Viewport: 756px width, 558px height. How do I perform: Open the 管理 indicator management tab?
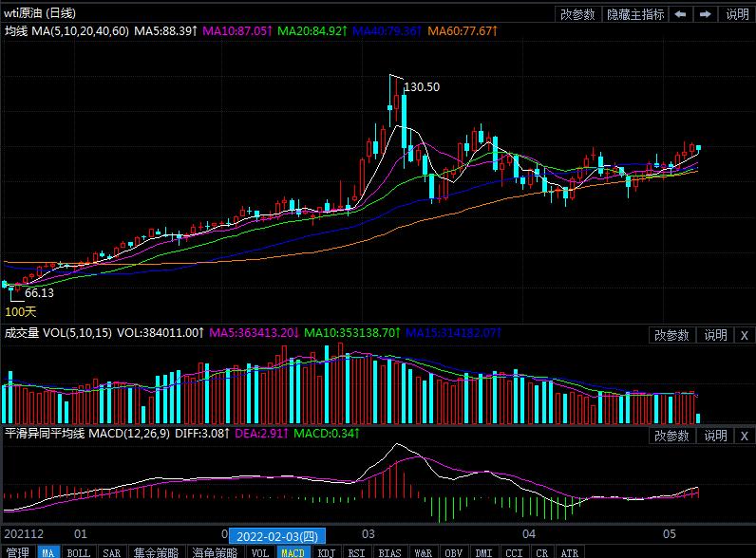[17, 551]
